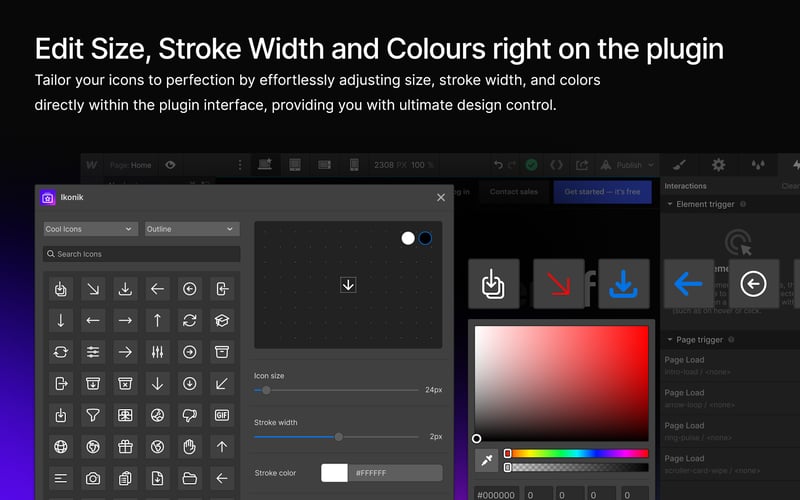800x500 pixels.
Task: Open the Webflow Settings gear tab
Action: pyautogui.click(x=718, y=165)
